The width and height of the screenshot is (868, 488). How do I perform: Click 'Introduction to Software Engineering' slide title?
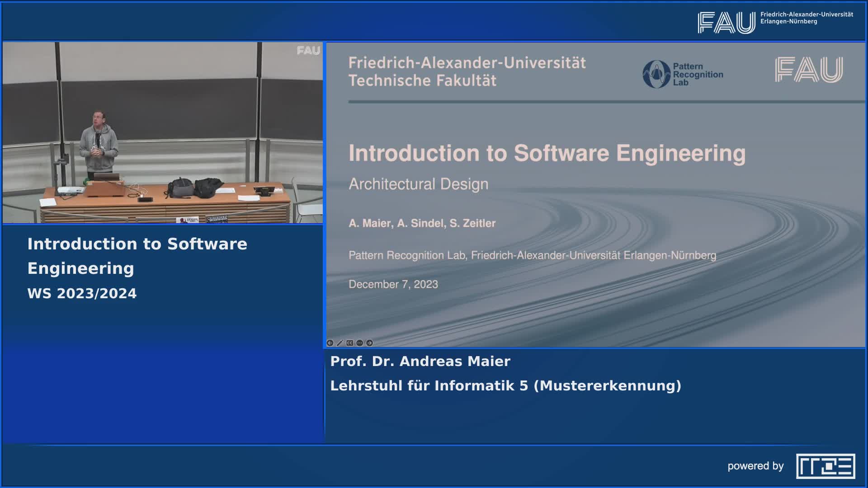pos(547,153)
